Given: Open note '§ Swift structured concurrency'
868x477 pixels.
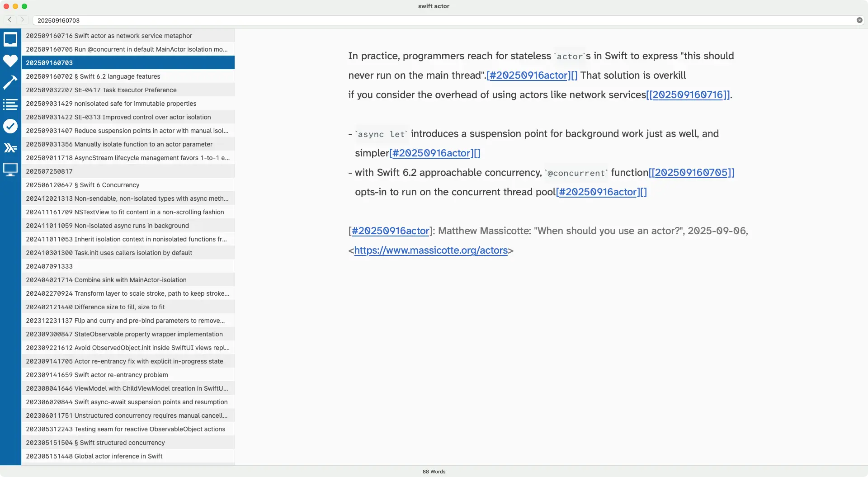Looking at the screenshot, I should [x=128, y=442].
